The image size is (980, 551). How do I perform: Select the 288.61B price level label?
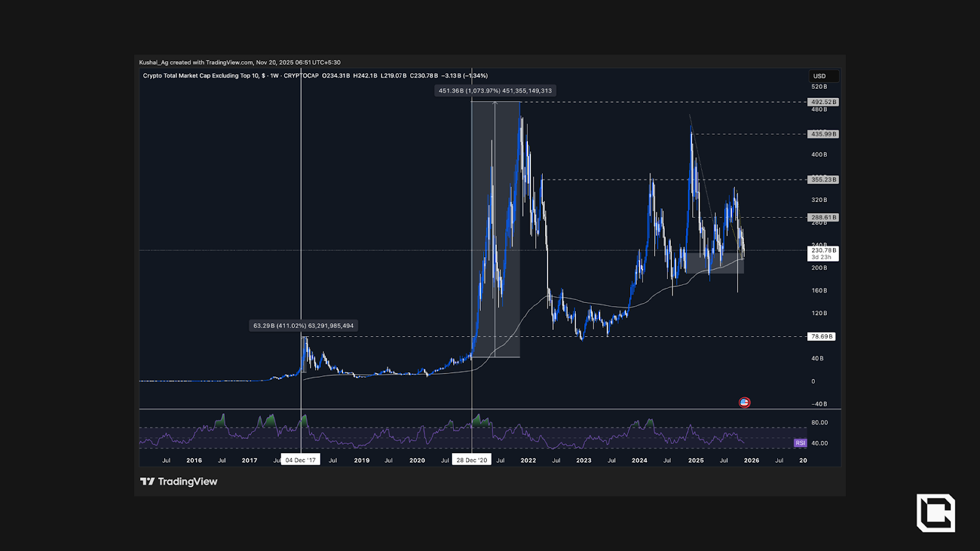[x=823, y=217]
